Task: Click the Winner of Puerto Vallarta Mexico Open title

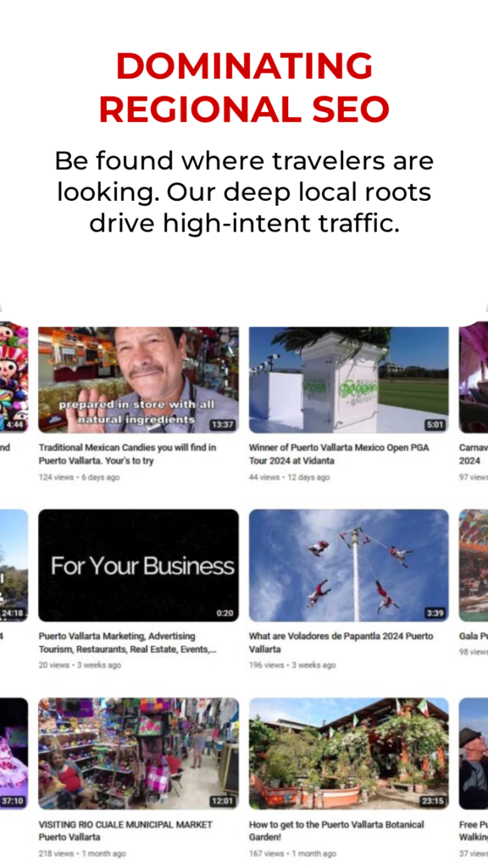Action: click(x=339, y=454)
